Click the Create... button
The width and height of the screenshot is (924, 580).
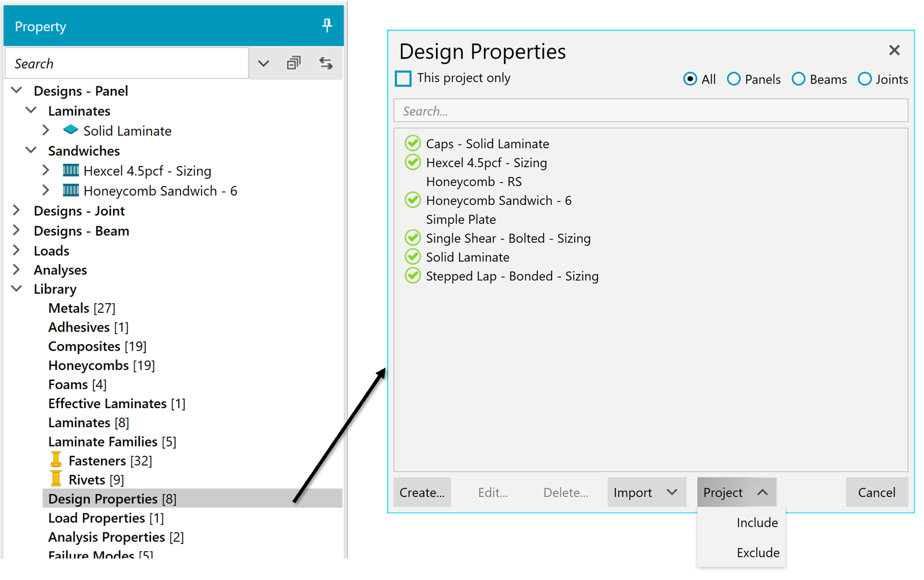[422, 492]
